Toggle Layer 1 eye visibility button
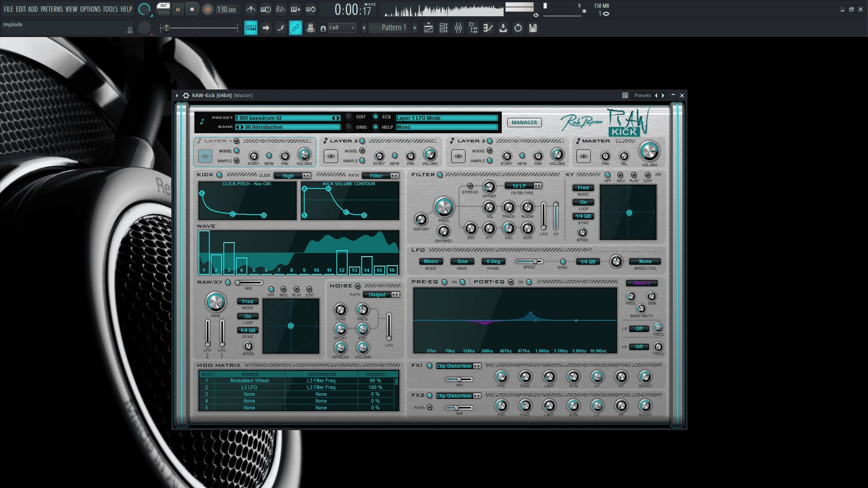 click(205, 156)
